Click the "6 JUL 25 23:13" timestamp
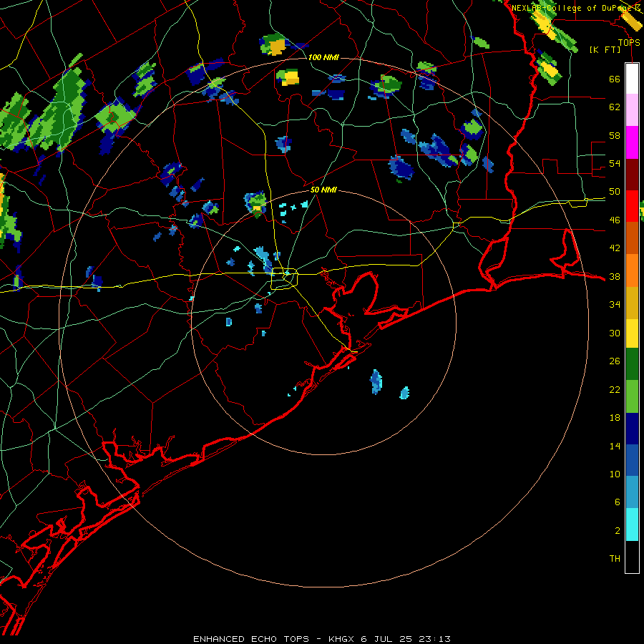The width and height of the screenshot is (644, 644). (x=406, y=639)
